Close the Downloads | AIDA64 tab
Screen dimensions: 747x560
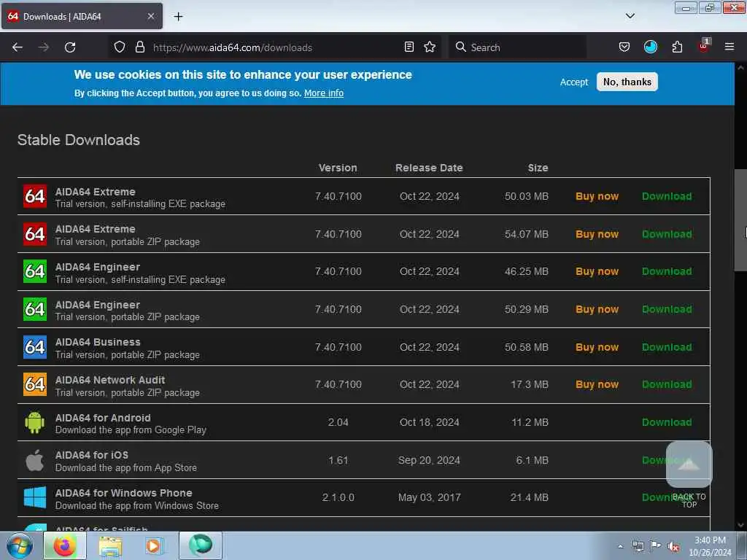[151, 16]
